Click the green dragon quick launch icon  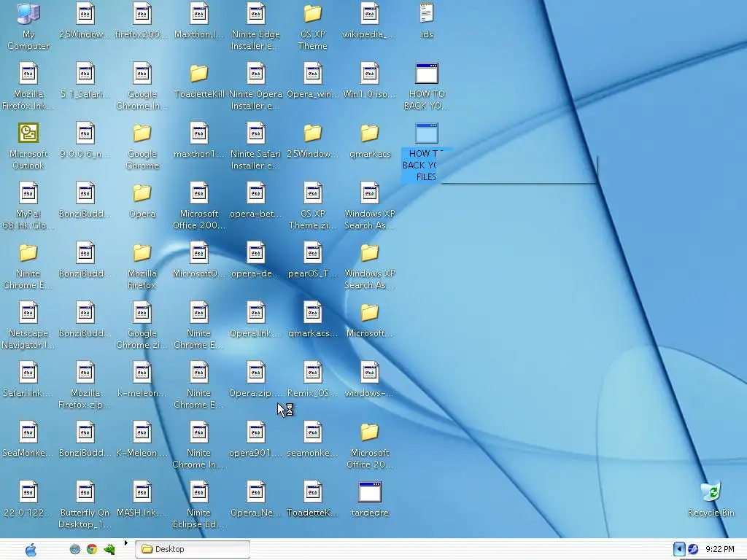[x=109, y=549]
